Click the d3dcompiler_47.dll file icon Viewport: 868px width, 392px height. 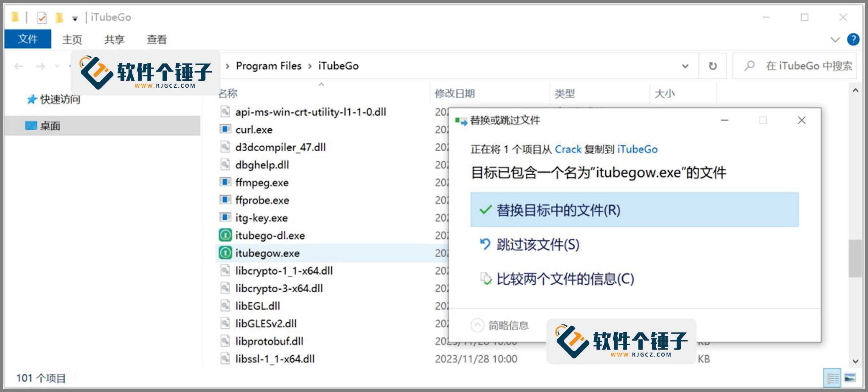click(x=225, y=147)
